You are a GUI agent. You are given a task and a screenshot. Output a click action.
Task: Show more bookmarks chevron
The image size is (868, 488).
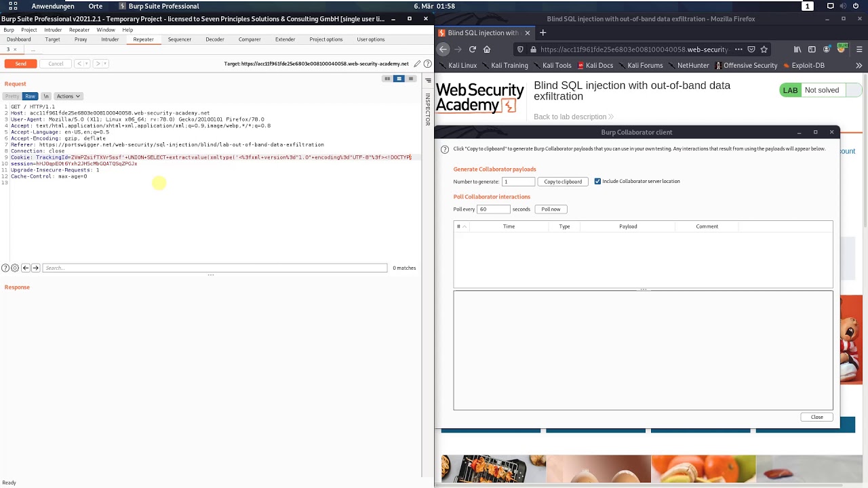pyautogui.click(x=859, y=66)
